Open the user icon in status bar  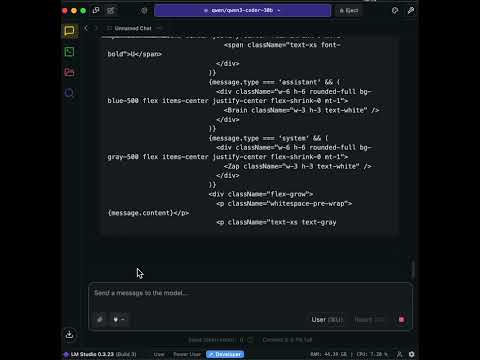pyautogui.click(x=399, y=354)
